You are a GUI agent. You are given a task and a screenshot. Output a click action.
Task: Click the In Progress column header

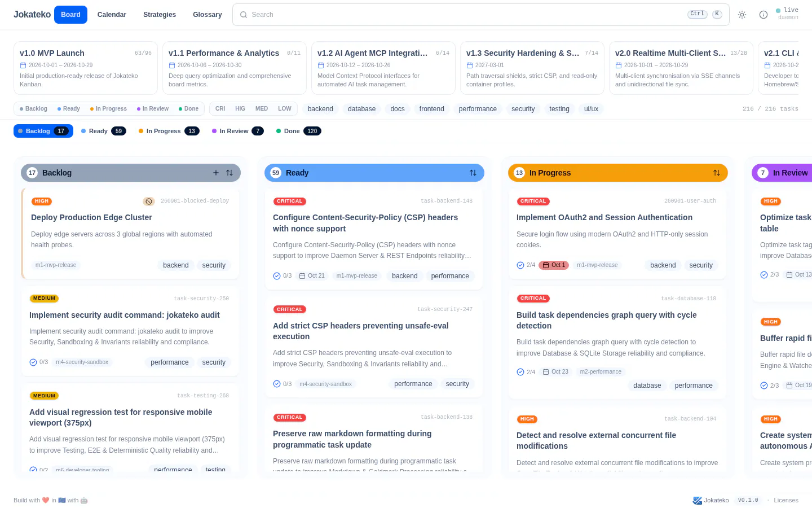pos(618,173)
